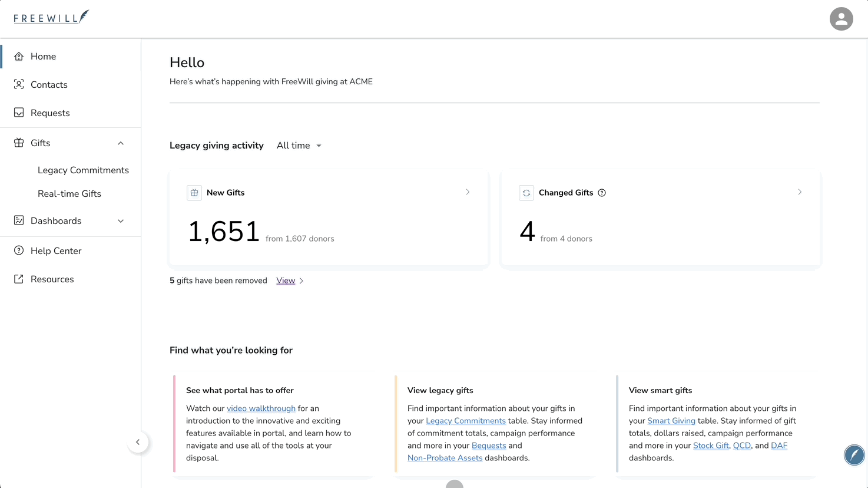Image resolution: width=868 pixels, height=488 pixels.
Task: Click the 'from 4 donors' text
Action: [x=566, y=239]
